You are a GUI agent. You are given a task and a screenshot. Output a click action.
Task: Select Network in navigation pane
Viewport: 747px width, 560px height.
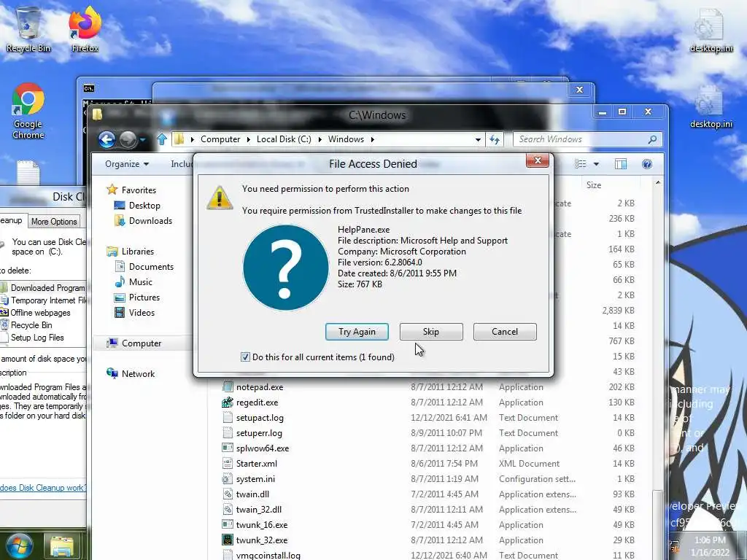pyautogui.click(x=138, y=374)
